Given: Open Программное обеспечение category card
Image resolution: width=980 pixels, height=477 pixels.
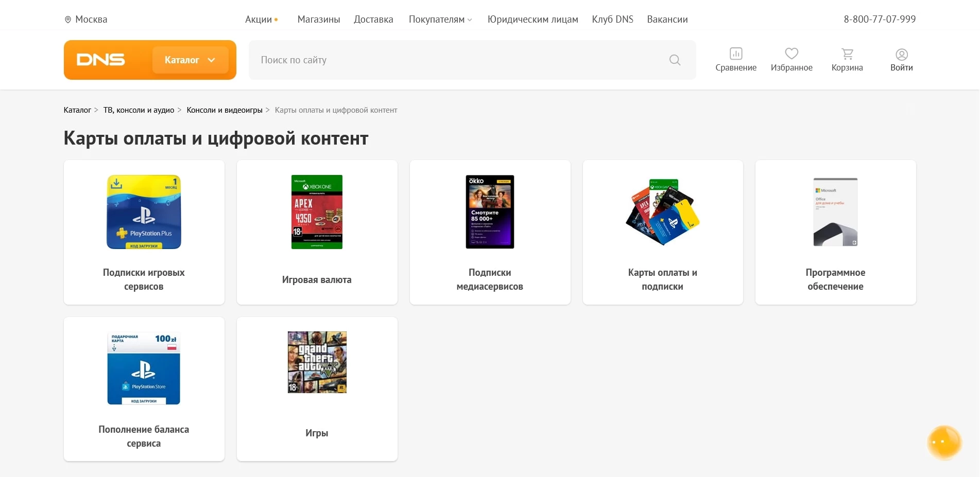Looking at the screenshot, I should [x=835, y=232].
